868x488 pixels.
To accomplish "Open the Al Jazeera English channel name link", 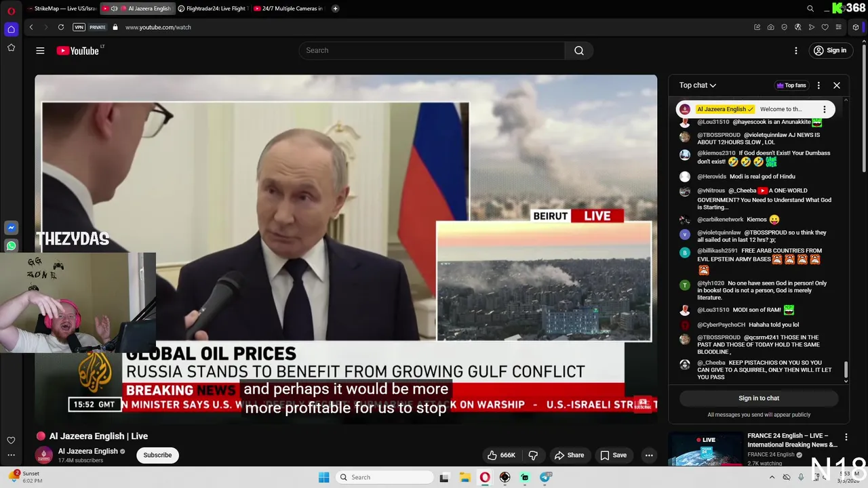I will click(x=88, y=451).
